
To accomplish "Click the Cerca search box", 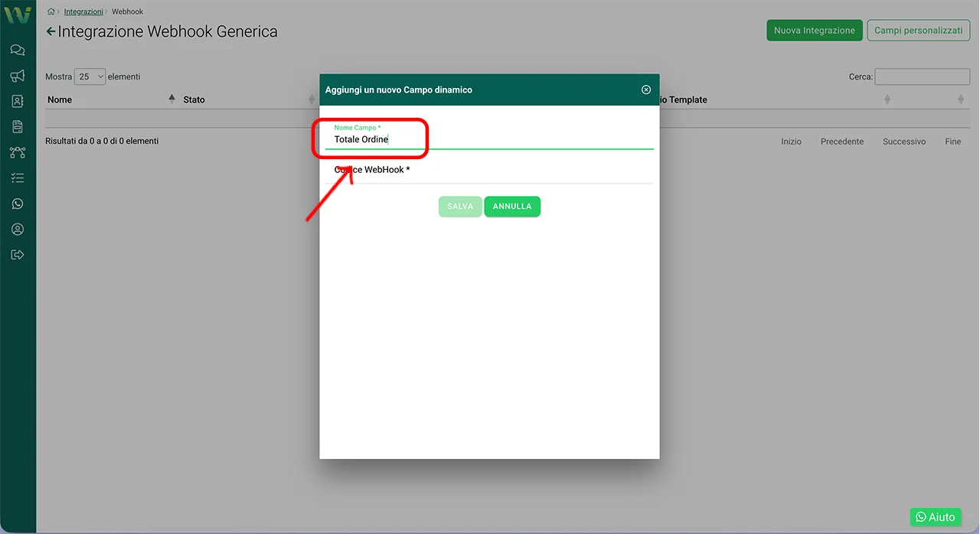I will pos(922,77).
